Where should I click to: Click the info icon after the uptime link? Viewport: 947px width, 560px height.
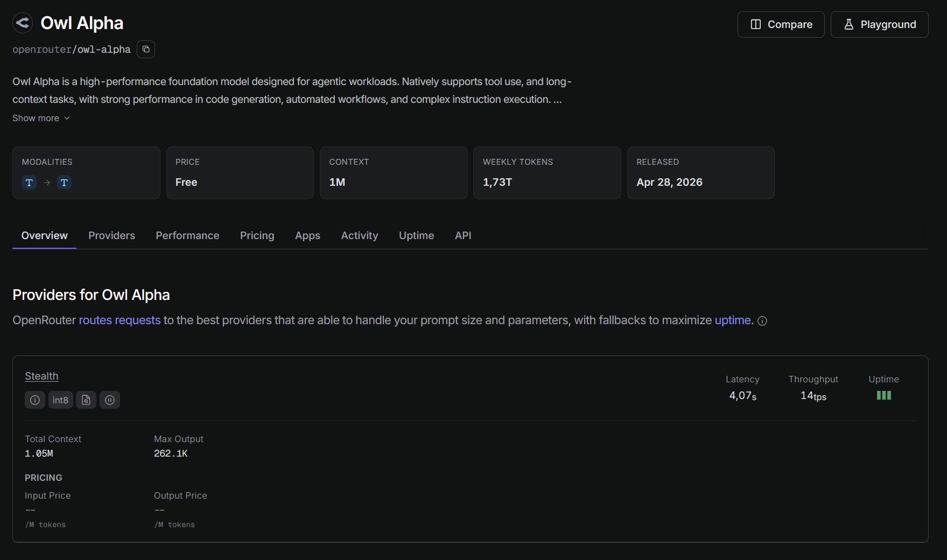(x=762, y=321)
